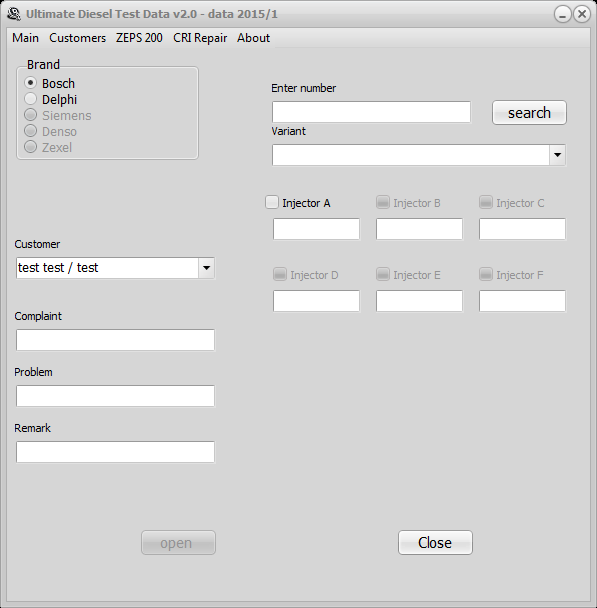Click the Injector E value field

(x=419, y=301)
